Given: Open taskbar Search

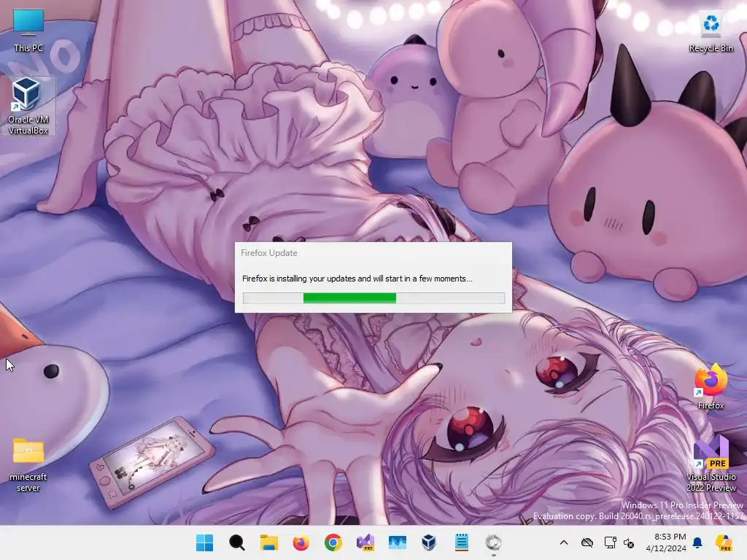Looking at the screenshot, I should [x=237, y=542].
